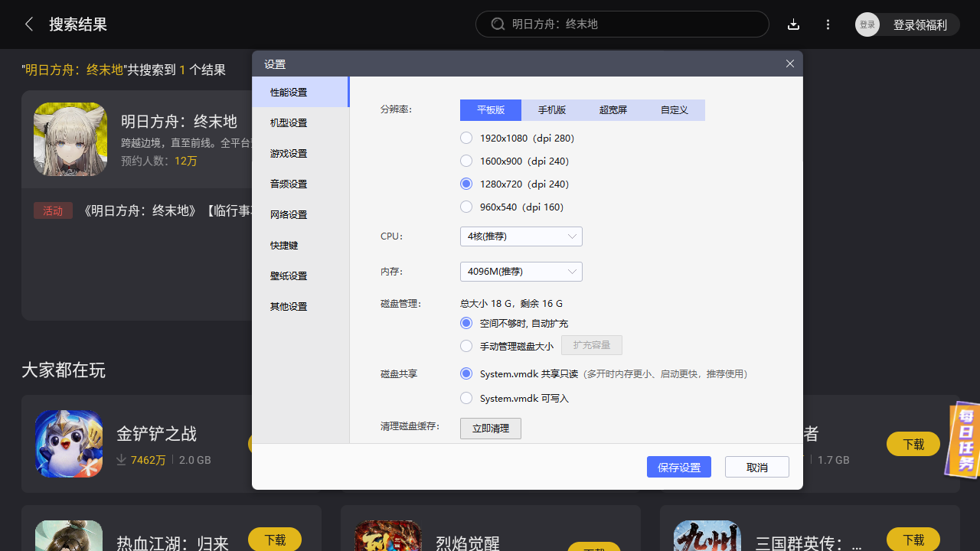Open the 明日方舟：终末地 game icon
The height and width of the screenshot is (551, 980).
(x=70, y=139)
